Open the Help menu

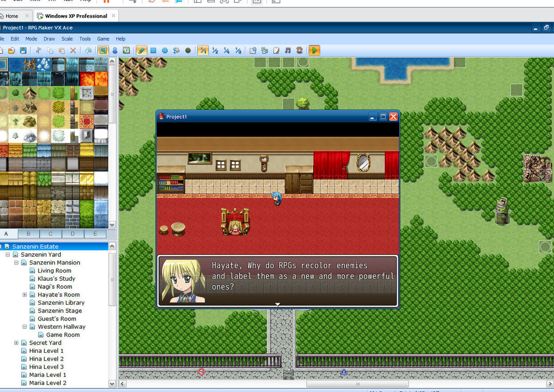point(120,39)
